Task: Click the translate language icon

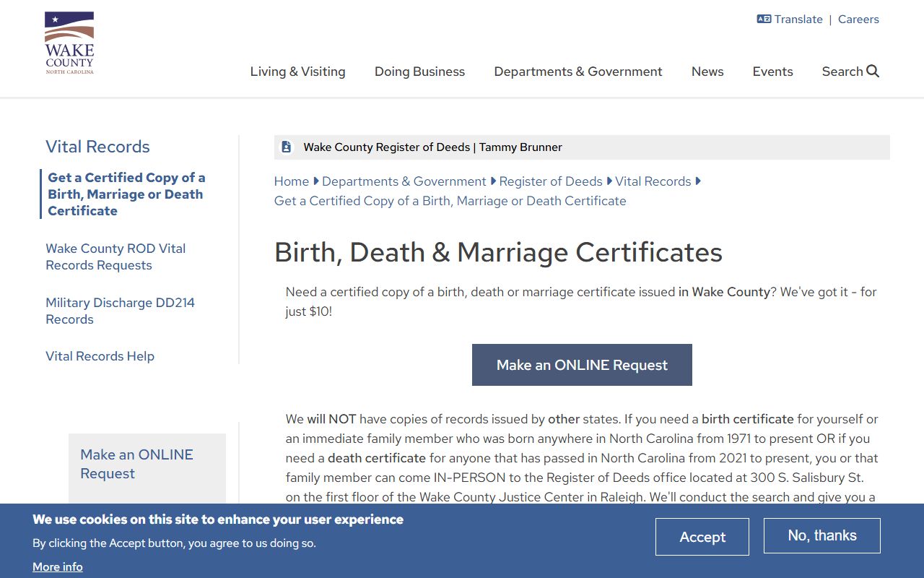Action: [x=764, y=20]
